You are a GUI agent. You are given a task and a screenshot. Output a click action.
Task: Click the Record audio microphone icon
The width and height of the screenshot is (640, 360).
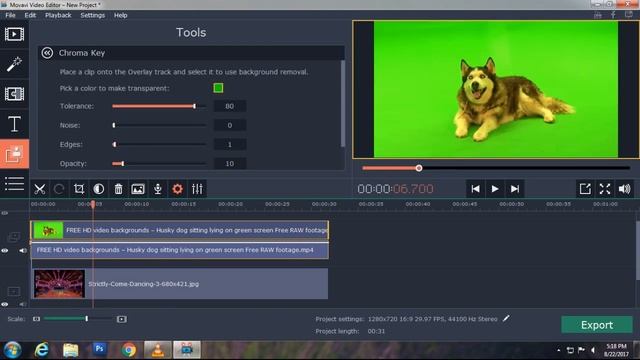click(x=158, y=189)
